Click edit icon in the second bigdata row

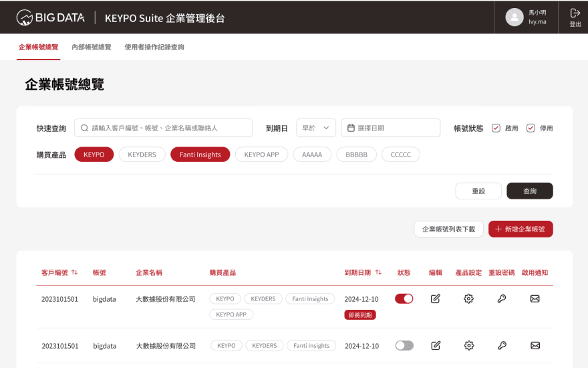tap(436, 345)
